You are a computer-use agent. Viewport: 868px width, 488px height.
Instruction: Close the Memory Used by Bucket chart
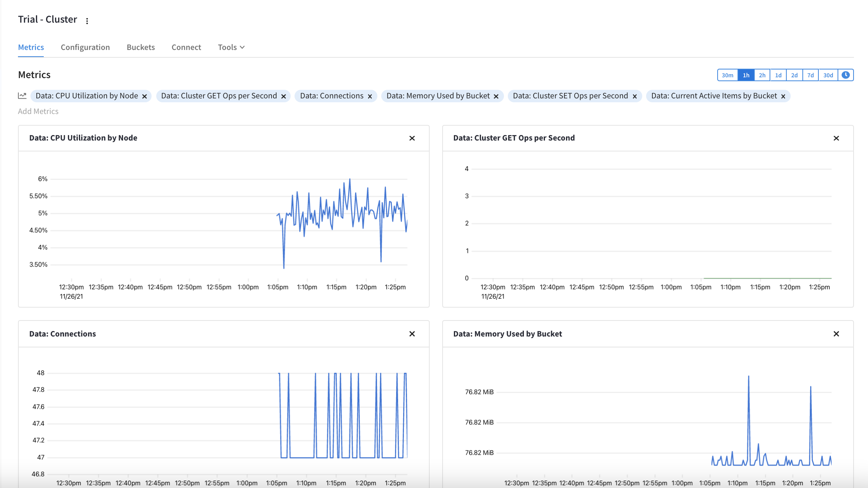pos(836,334)
